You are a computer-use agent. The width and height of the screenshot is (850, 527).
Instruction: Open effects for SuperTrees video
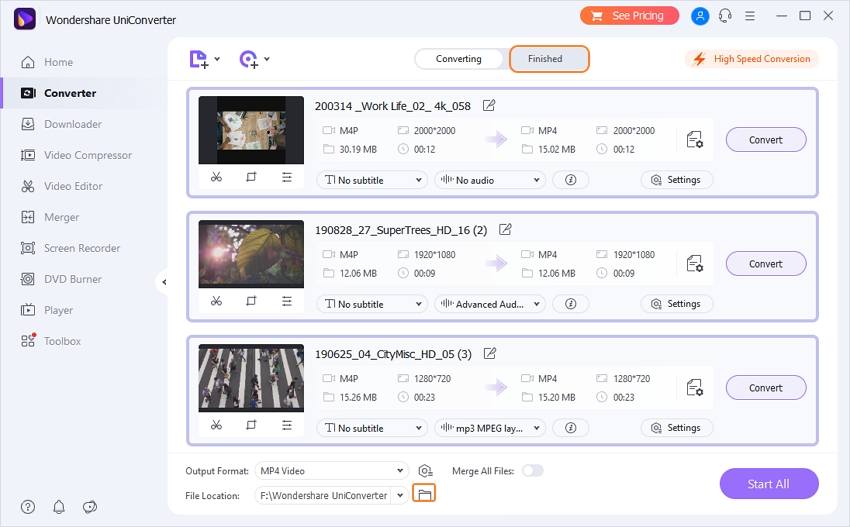coord(287,301)
